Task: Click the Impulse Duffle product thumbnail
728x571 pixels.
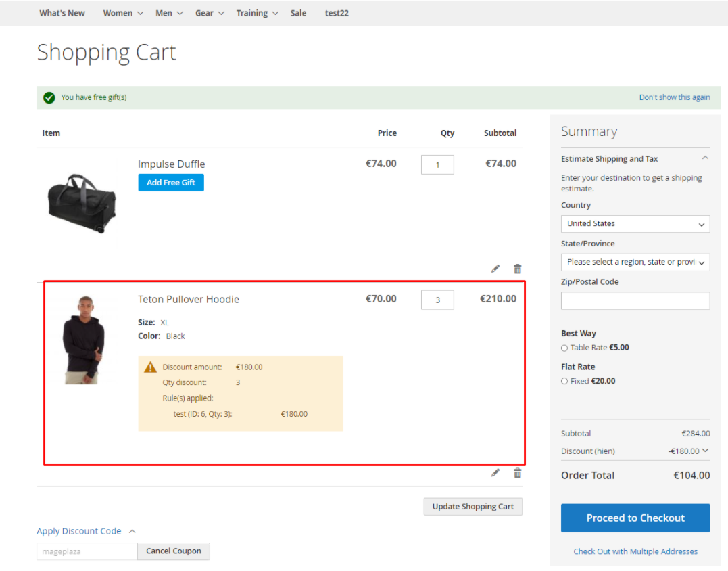Action: [82, 202]
